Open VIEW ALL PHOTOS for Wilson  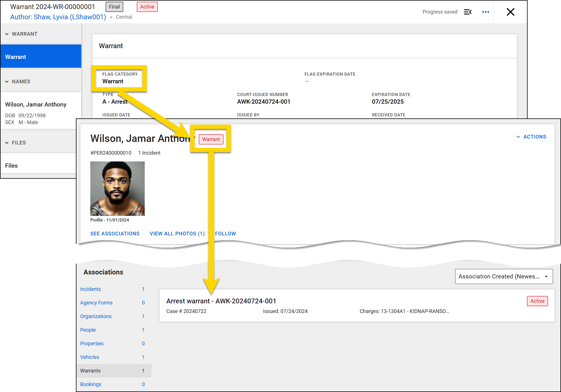pos(177,233)
